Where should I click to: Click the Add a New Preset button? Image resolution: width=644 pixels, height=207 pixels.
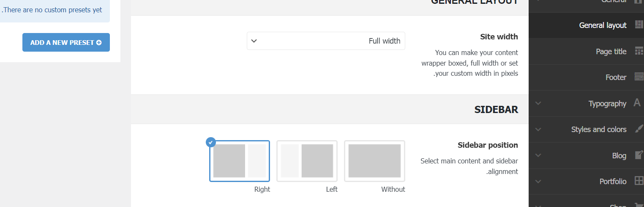66,43
